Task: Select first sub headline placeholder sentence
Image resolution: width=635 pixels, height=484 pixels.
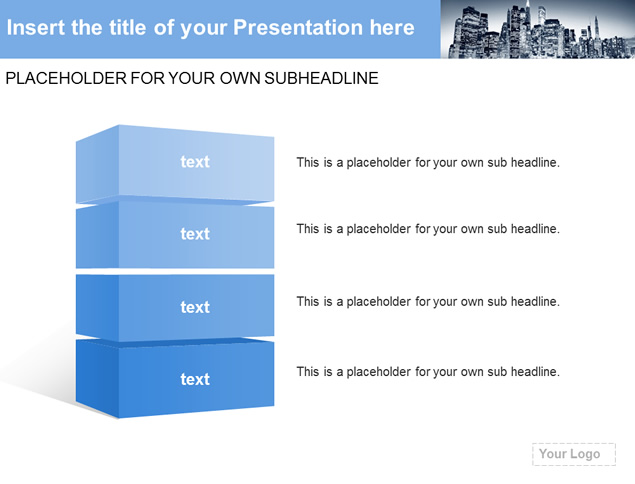Action: [428, 162]
